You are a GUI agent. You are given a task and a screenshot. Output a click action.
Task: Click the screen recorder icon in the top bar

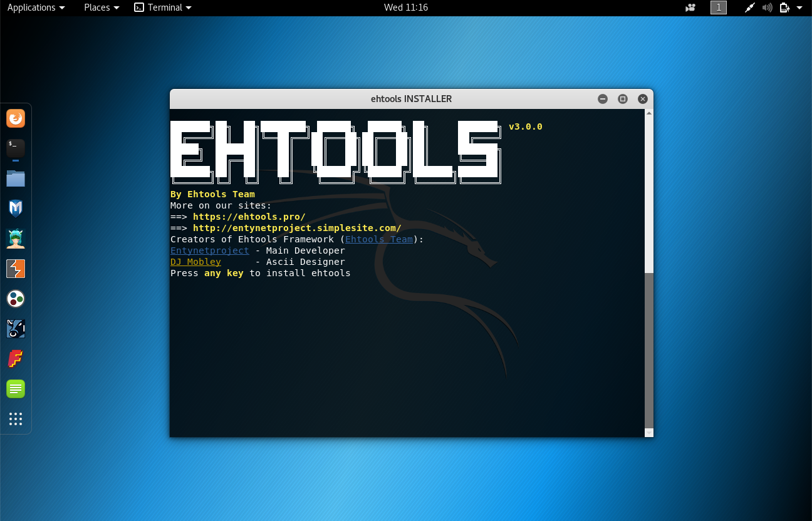749,8
